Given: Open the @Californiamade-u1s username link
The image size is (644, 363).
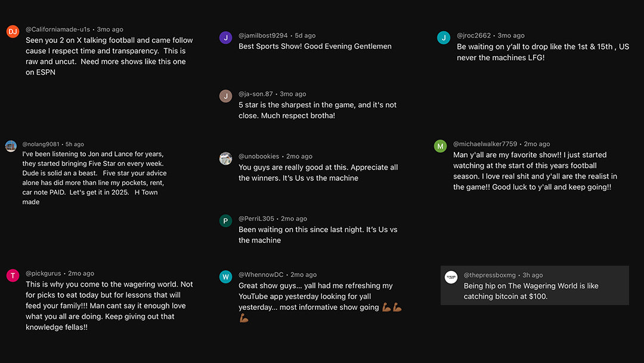Looking at the screenshot, I should click(58, 29).
